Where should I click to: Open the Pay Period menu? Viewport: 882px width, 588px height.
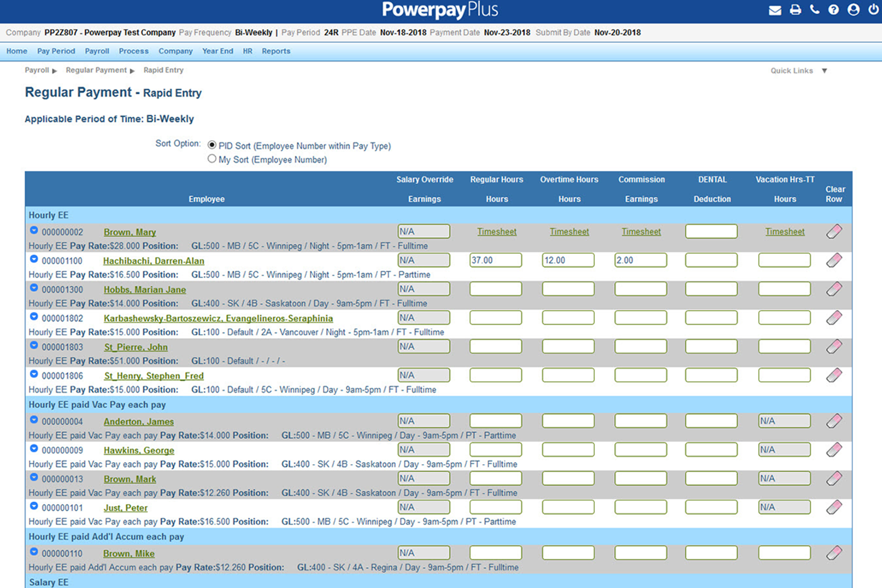coord(56,51)
